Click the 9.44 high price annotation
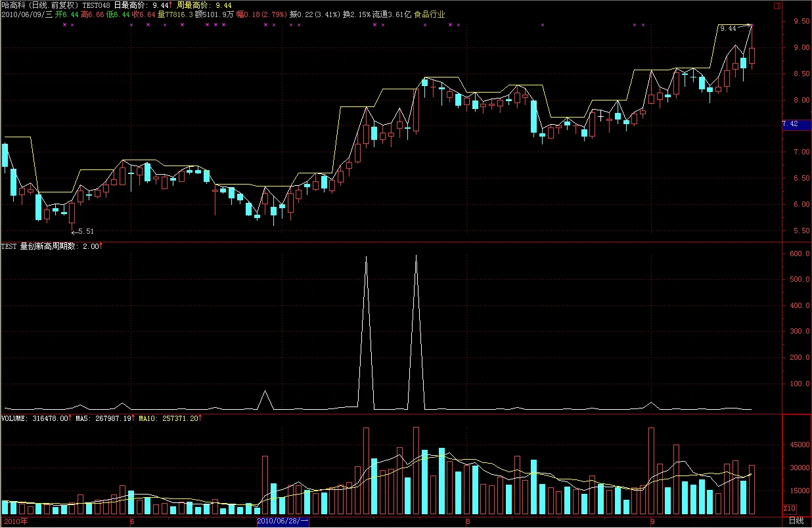This screenshot has height=528, width=812. pyautogui.click(x=728, y=28)
